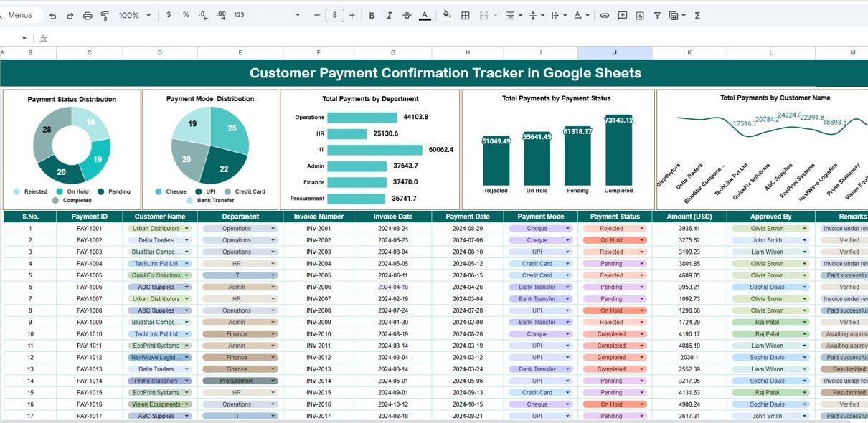Image resolution: width=868 pixels, height=423 pixels.
Task: Open the cell borders tool
Action: tap(466, 15)
